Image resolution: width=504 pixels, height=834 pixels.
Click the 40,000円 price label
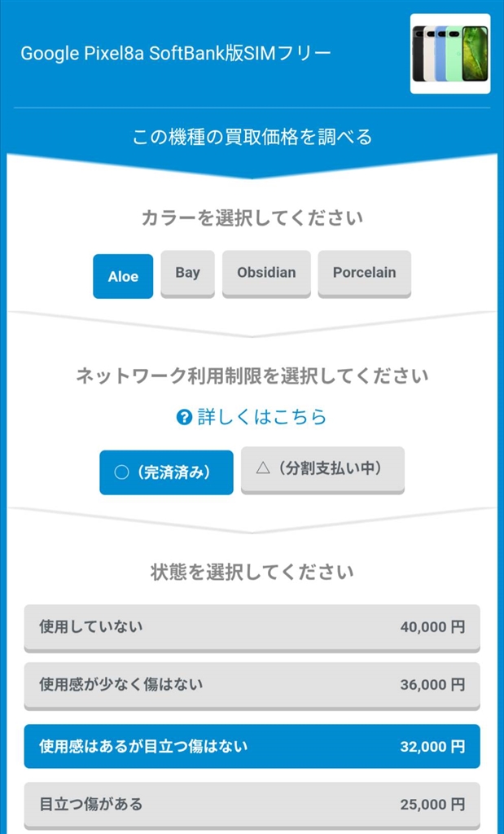[432, 627]
